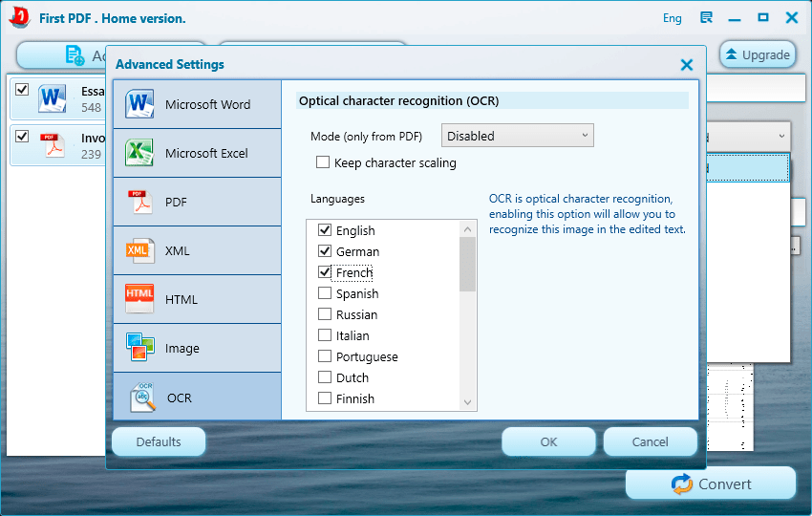Select the Microsoft Word icon in sidebar
This screenshot has height=516, width=812.
(139, 104)
